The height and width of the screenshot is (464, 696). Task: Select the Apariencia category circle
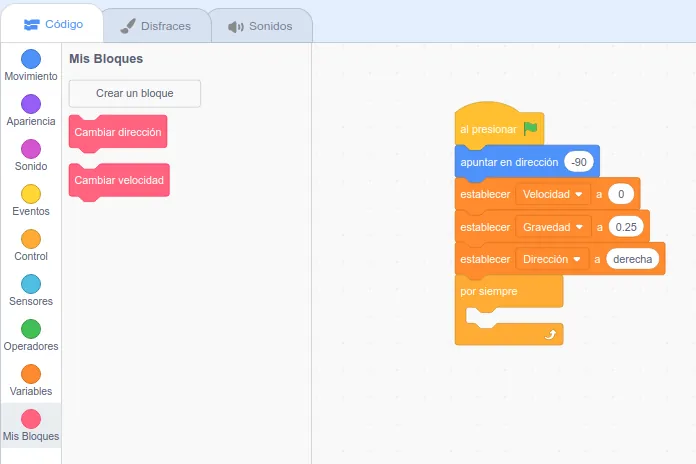31,104
